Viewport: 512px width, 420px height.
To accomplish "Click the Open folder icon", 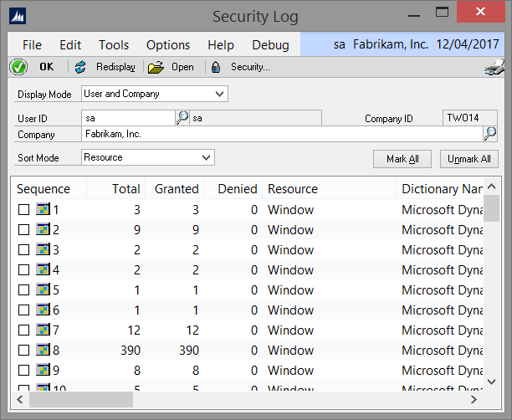I will click(156, 67).
